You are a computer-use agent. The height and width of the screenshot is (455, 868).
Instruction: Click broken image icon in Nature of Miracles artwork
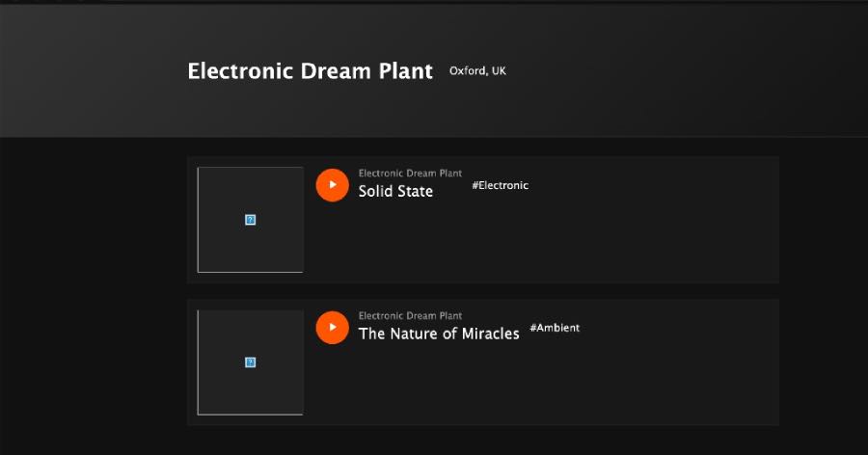click(x=251, y=362)
